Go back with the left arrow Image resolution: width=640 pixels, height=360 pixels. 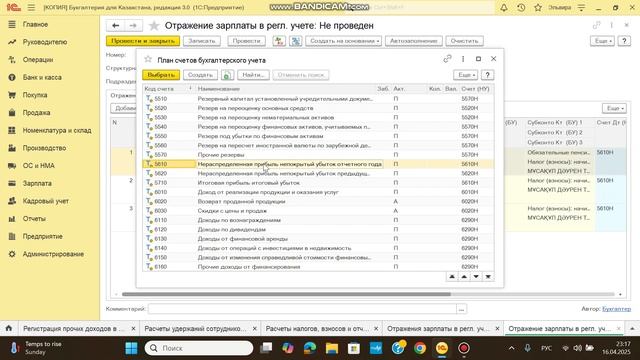pyautogui.click(x=116, y=25)
